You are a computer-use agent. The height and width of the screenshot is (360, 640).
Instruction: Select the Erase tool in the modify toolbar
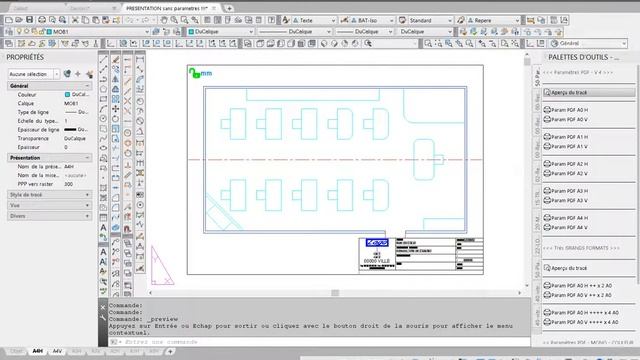(116, 60)
